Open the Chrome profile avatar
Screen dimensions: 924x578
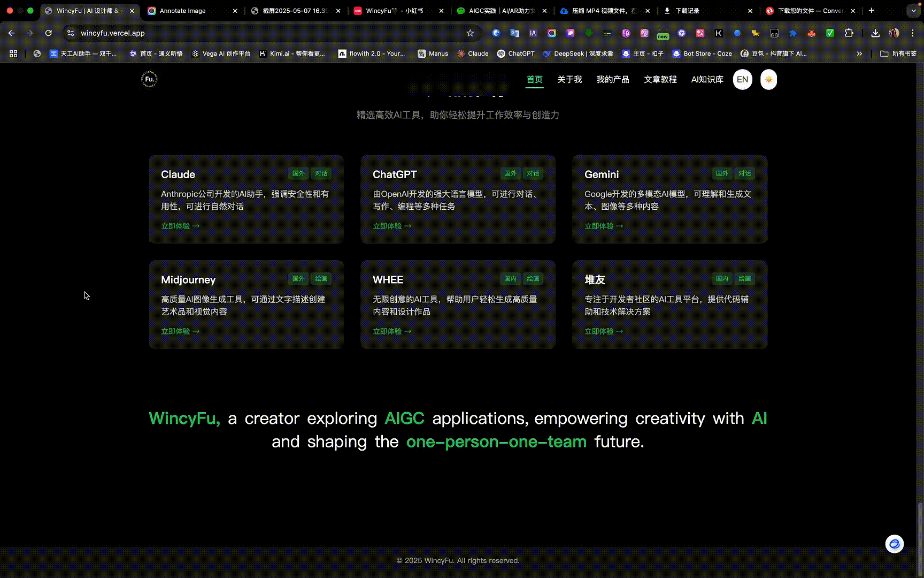[894, 33]
